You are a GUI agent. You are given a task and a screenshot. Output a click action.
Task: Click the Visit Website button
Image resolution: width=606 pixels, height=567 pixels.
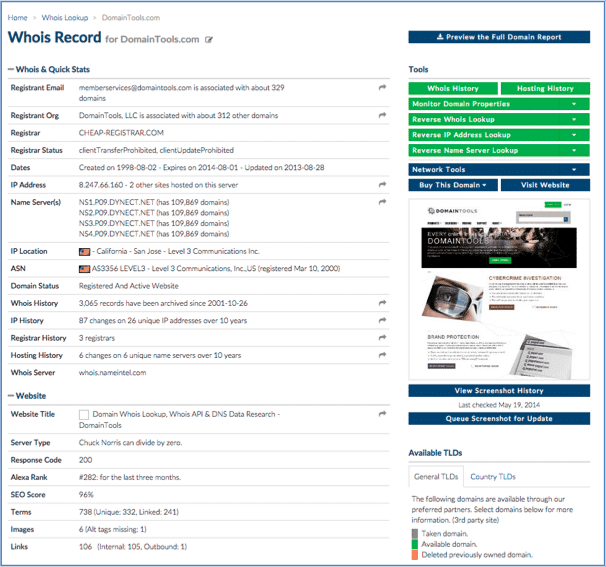point(545,185)
